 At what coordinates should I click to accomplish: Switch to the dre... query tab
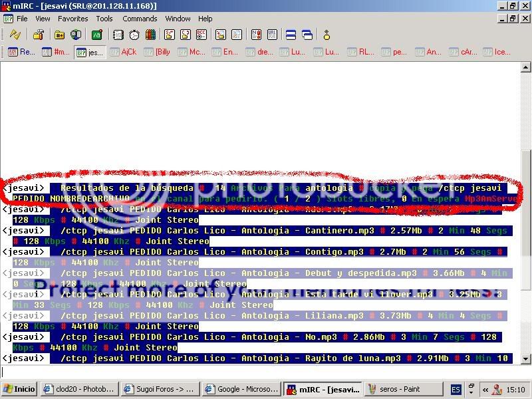[x=259, y=52]
